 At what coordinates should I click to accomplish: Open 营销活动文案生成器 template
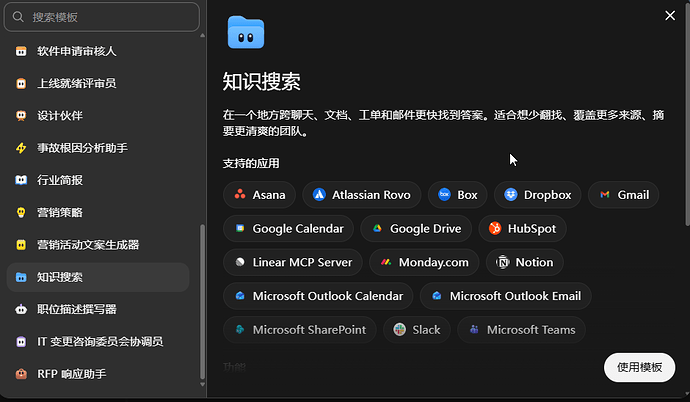click(98, 245)
